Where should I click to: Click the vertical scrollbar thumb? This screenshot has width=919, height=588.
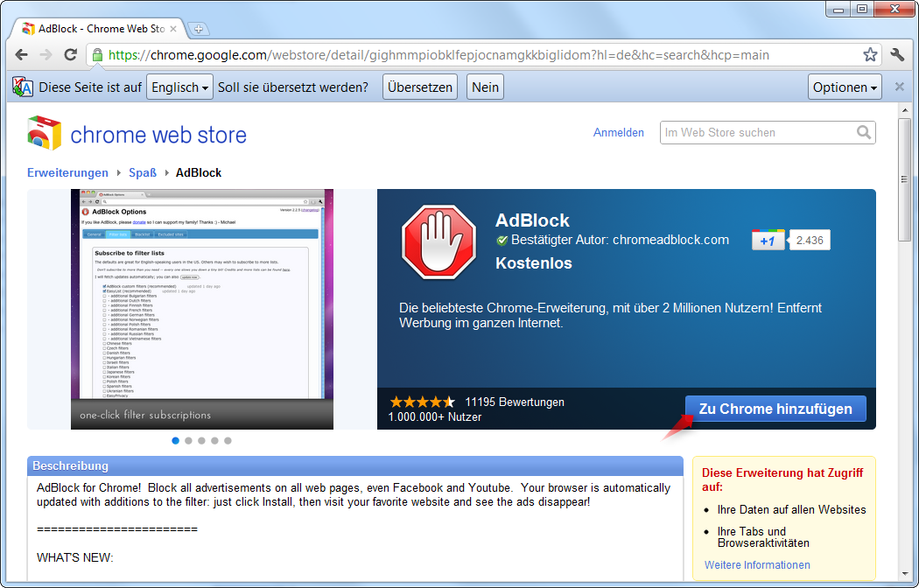click(905, 178)
